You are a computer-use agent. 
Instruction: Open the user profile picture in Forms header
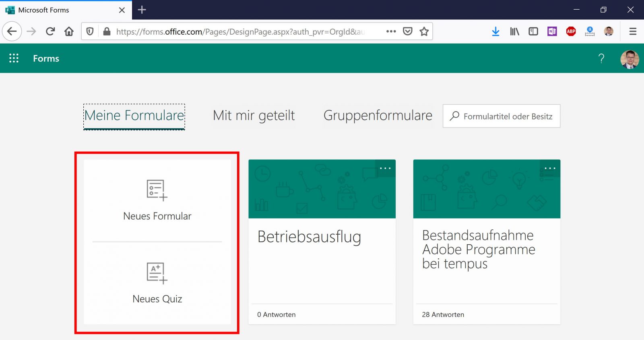[630, 59]
